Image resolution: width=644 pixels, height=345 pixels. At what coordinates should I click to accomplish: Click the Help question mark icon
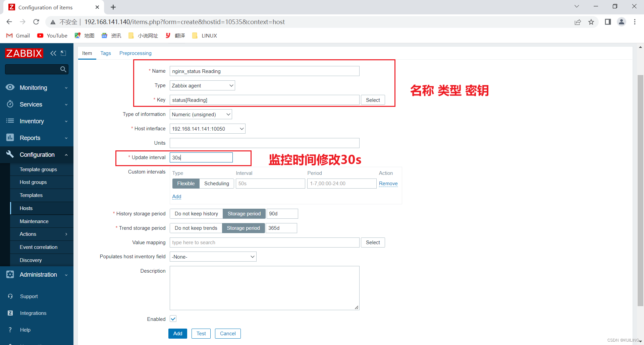pyautogui.click(x=10, y=330)
